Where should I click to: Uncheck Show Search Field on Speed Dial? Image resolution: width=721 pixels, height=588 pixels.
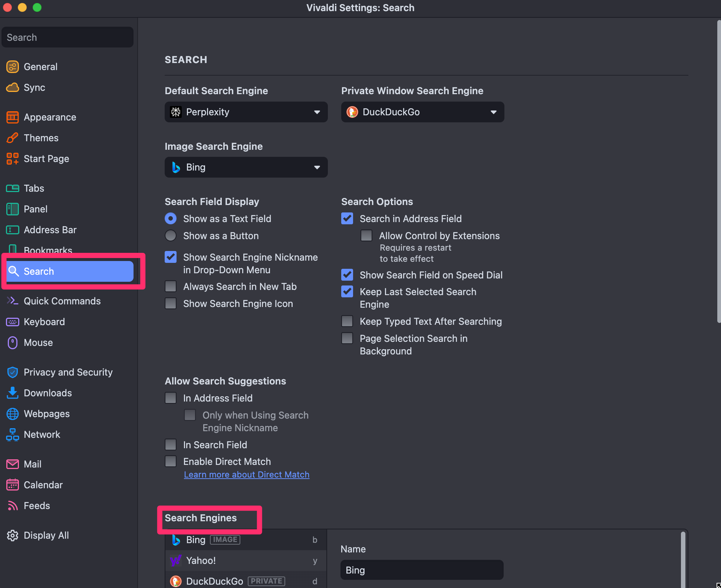[x=347, y=275]
